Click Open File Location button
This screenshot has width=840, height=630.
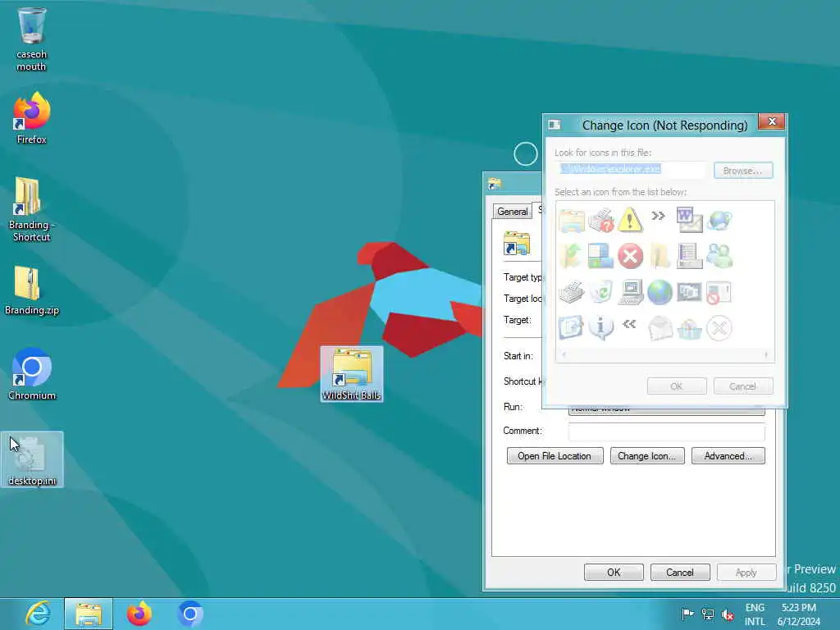click(x=555, y=456)
